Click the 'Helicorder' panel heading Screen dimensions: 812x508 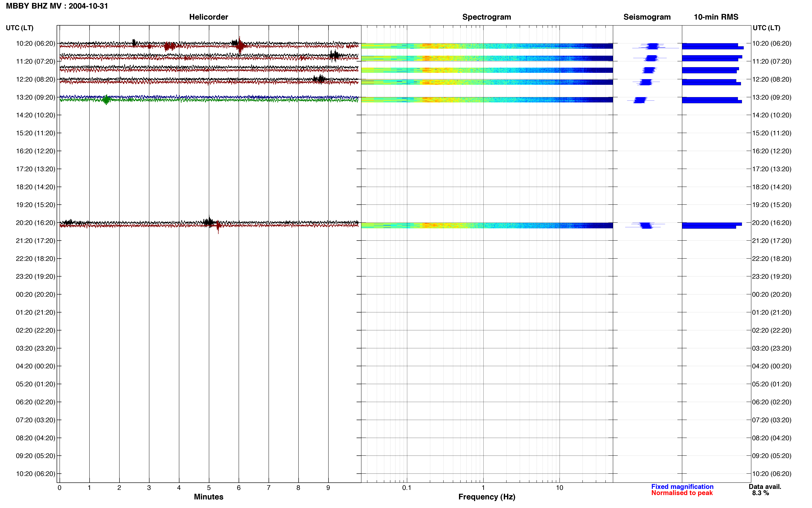[209, 17]
